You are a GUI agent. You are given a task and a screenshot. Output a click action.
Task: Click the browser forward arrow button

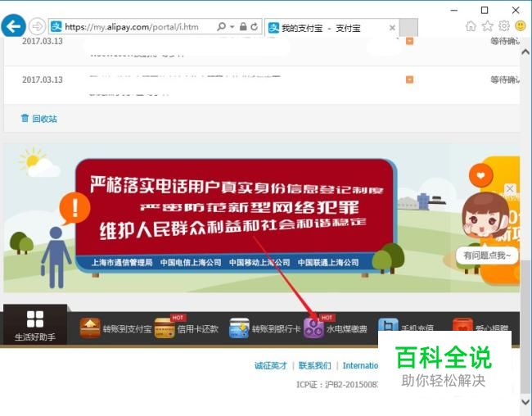point(37,26)
